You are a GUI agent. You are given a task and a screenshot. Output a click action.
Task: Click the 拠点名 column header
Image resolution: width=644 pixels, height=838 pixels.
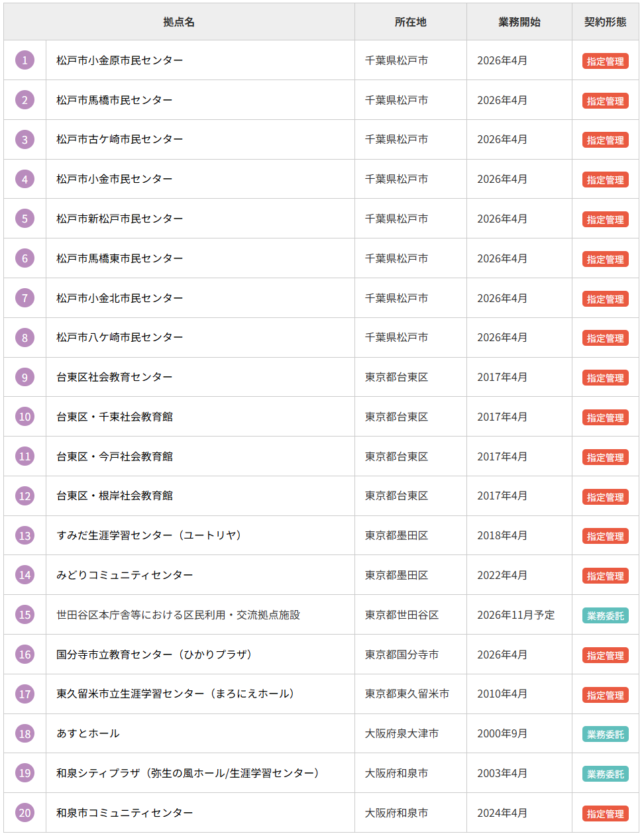pyautogui.click(x=179, y=22)
